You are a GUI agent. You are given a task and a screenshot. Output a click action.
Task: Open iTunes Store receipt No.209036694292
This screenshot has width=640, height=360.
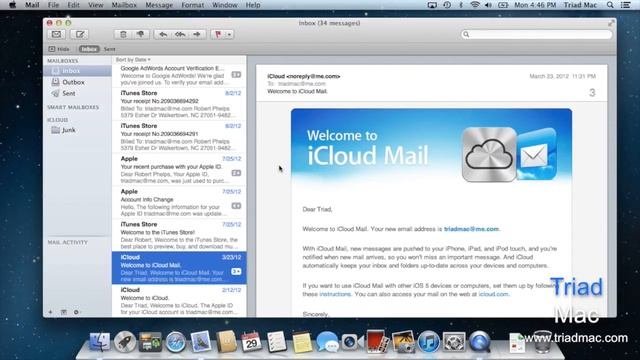pos(179,104)
